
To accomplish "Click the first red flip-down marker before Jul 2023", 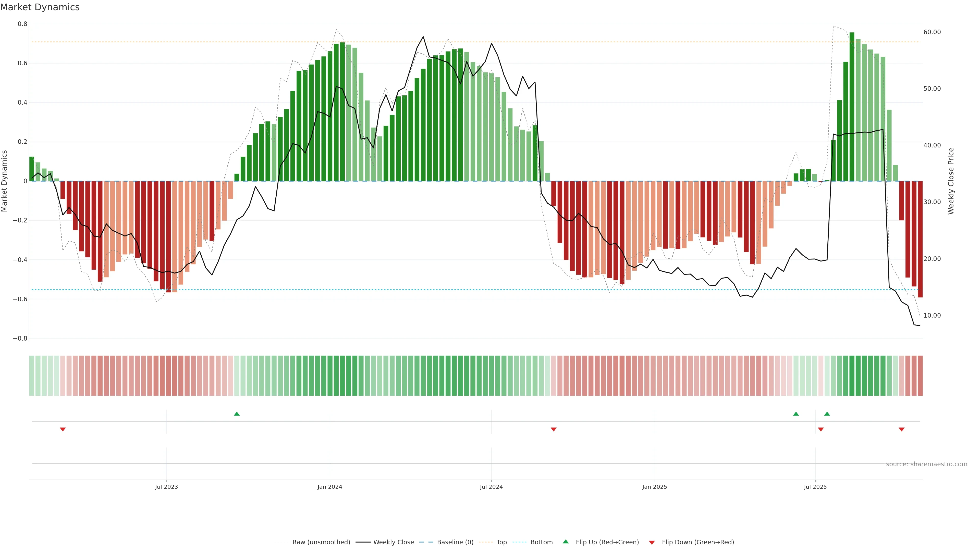I will (63, 429).
